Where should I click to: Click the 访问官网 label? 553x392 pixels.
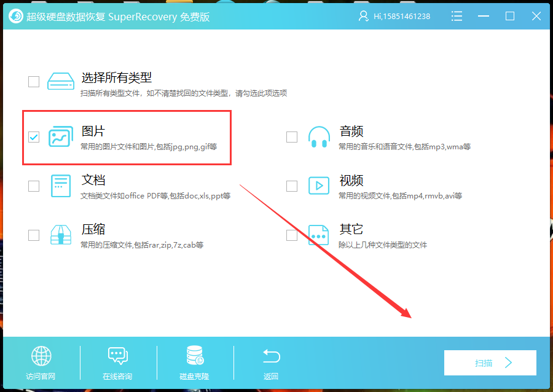pyautogui.click(x=41, y=377)
